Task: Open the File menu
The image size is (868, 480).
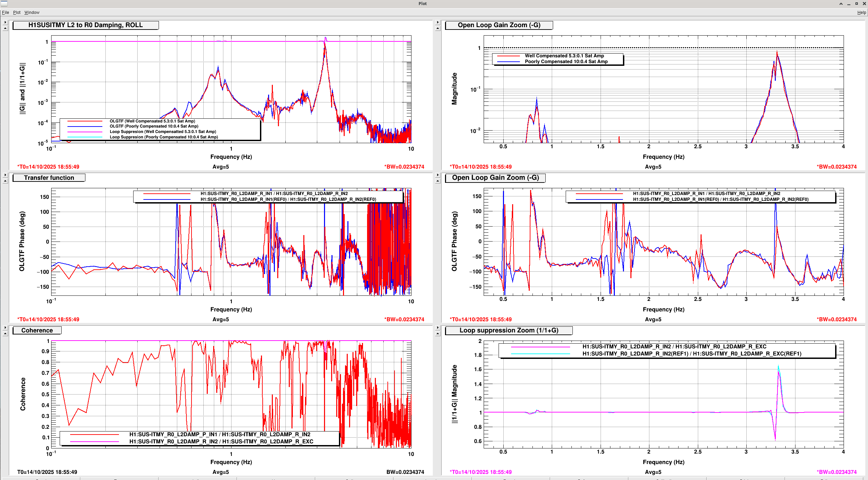Action: point(5,13)
